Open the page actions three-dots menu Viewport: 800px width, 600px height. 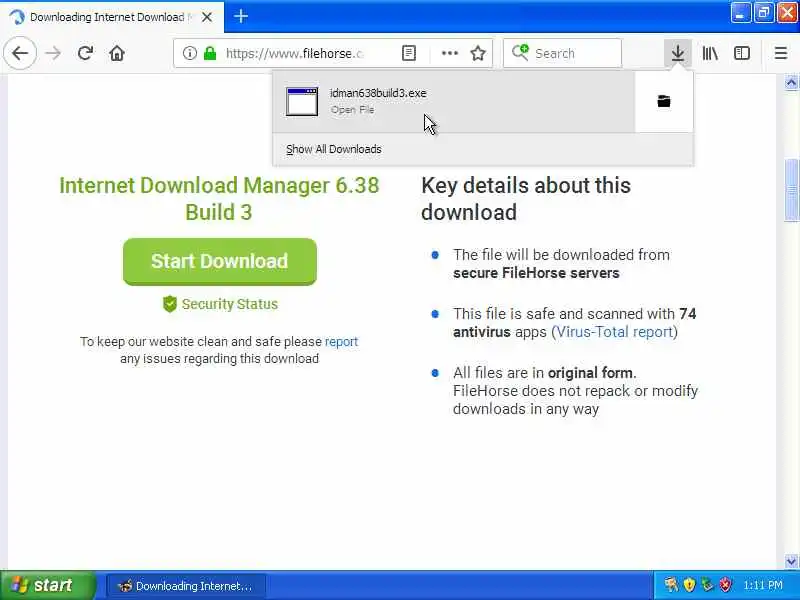449,53
